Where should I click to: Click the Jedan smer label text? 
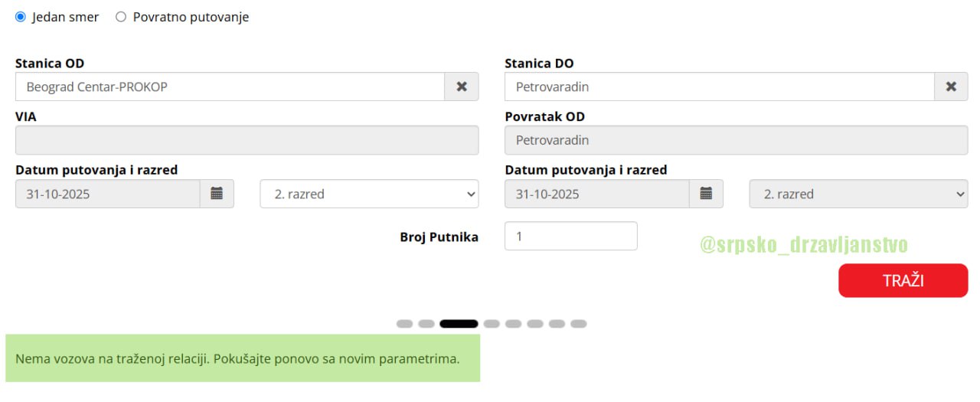[x=65, y=17]
